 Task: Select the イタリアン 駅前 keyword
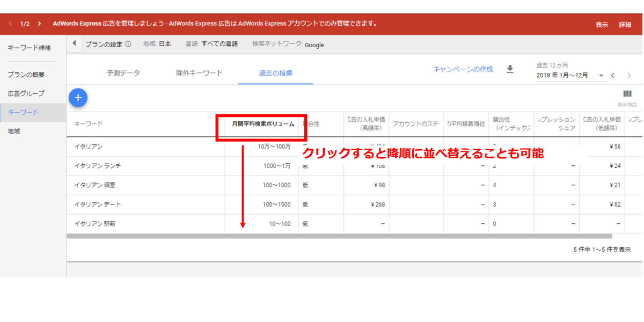click(x=94, y=224)
